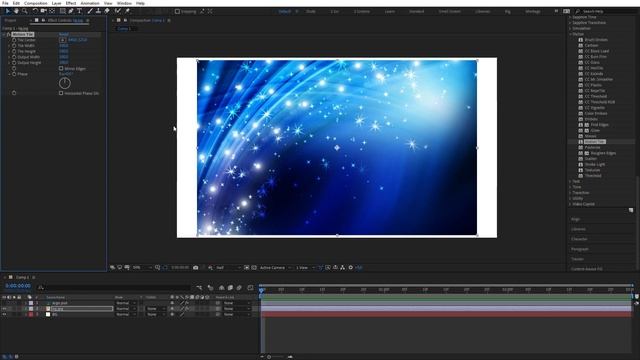Select the Selection arrow tool
The width and height of the screenshot is (640, 360).
point(7,11)
